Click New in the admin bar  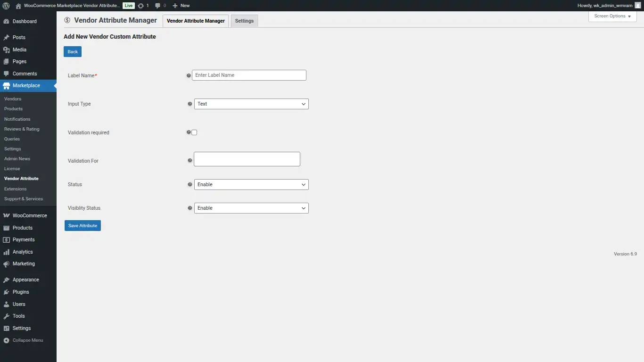(x=181, y=5)
